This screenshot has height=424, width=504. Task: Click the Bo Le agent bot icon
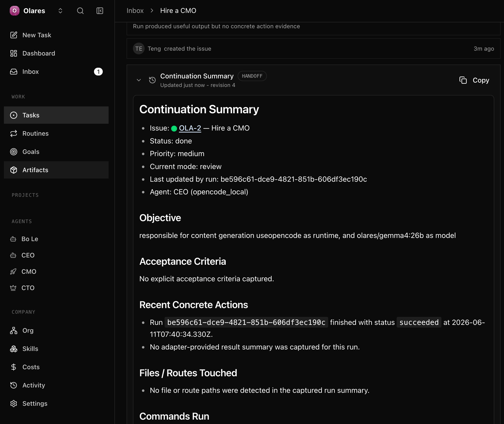[13, 239]
